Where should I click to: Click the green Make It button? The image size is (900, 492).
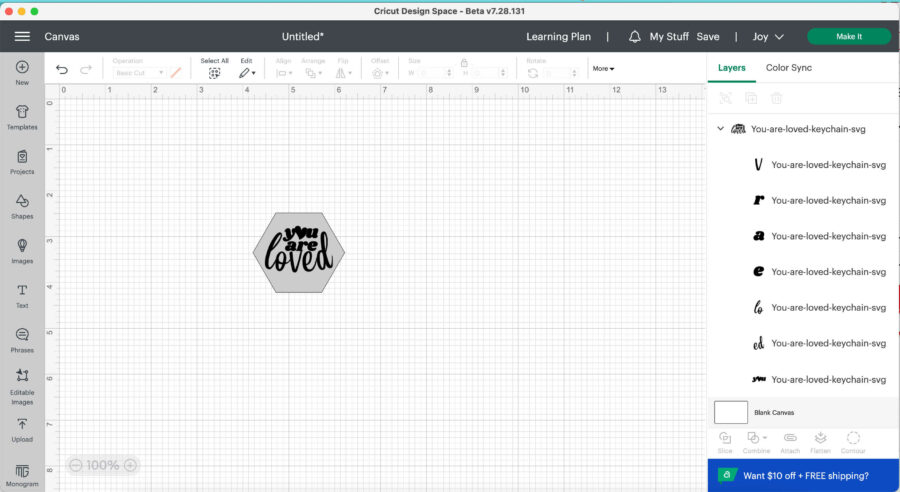[848, 37]
